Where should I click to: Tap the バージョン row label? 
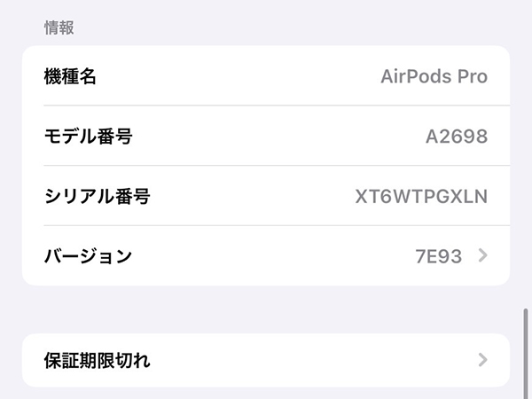click(x=88, y=256)
